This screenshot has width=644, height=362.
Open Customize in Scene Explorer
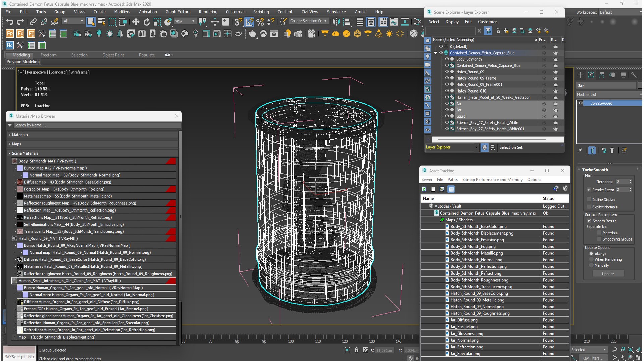pyautogui.click(x=487, y=22)
